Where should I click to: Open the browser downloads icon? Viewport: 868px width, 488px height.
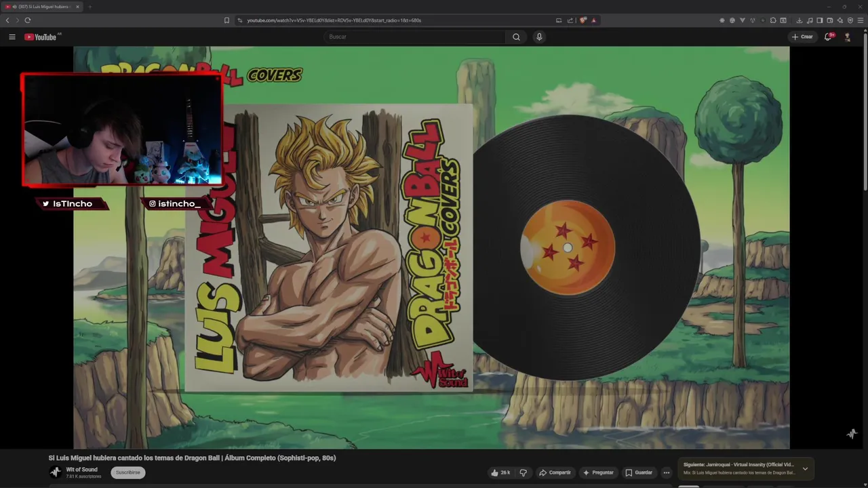point(800,20)
